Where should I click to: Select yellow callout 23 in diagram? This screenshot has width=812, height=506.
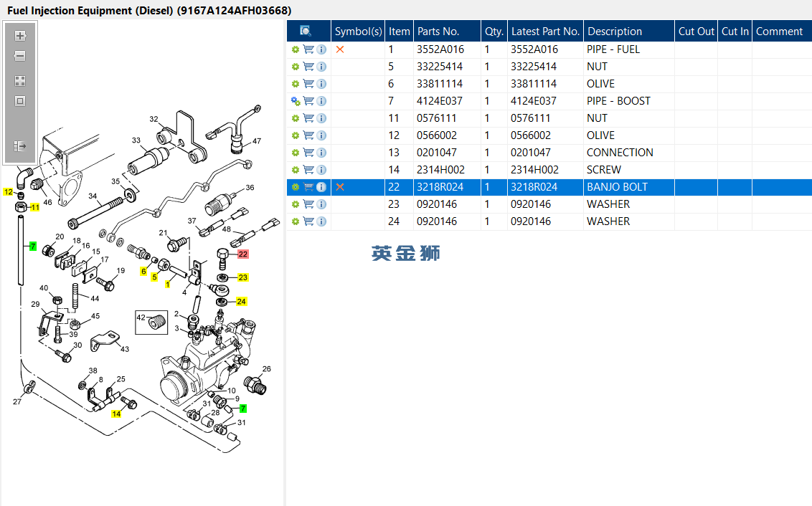pos(243,277)
